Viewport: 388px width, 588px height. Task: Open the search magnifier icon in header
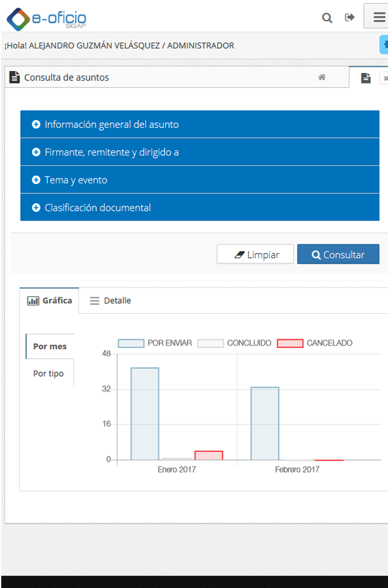tap(327, 17)
